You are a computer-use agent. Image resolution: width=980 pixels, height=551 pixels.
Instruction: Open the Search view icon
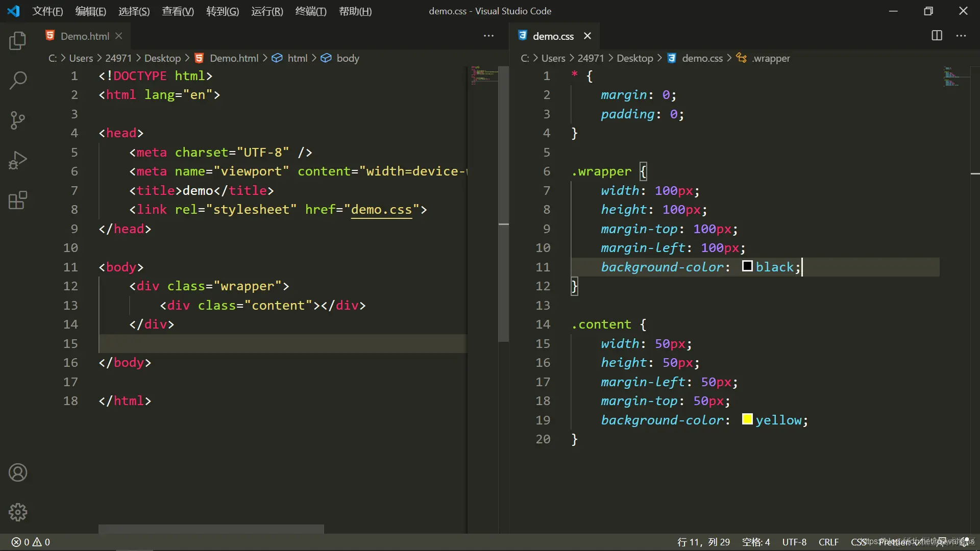(18, 80)
